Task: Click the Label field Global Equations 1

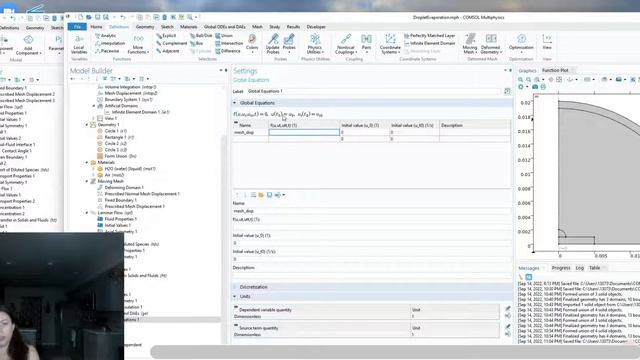Action: [x=374, y=91]
